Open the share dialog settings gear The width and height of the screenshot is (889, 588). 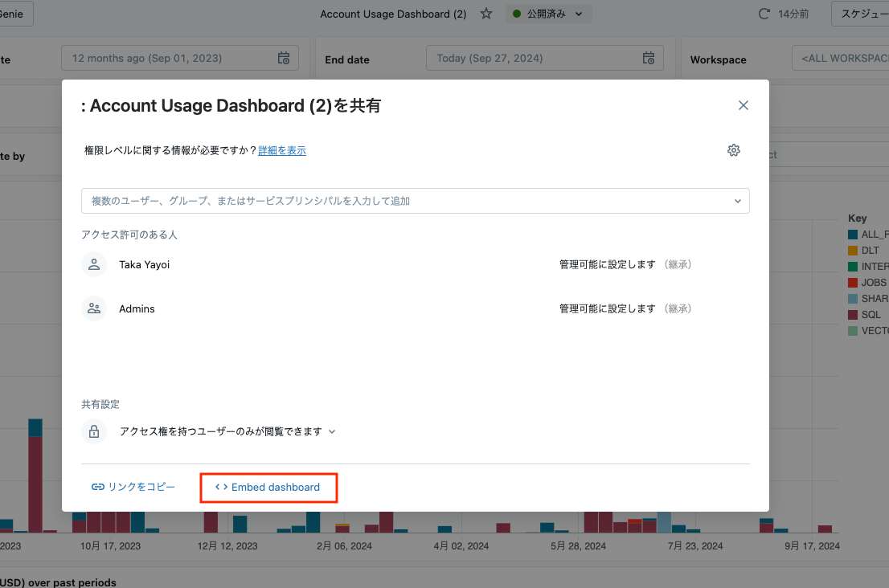[733, 150]
